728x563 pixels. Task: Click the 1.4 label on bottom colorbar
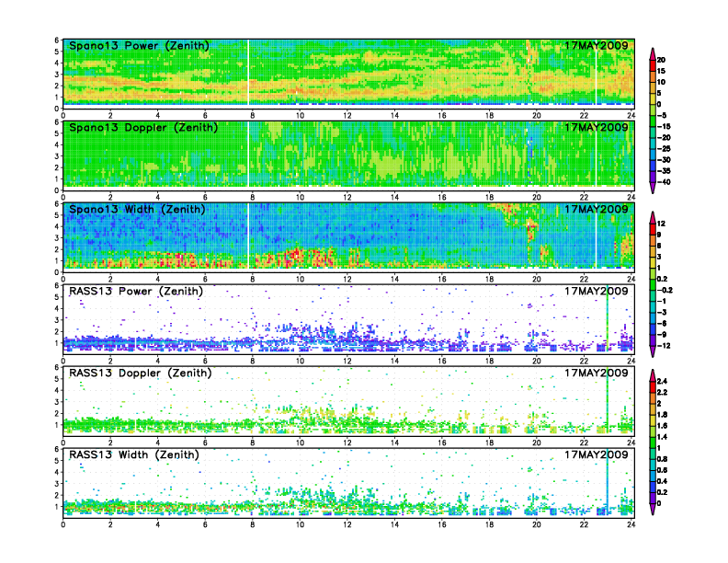point(662,437)
